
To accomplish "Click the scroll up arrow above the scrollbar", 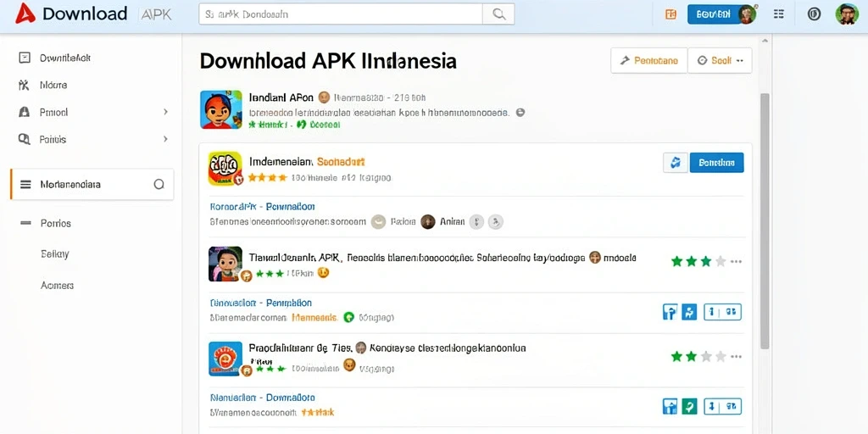I will [765, 41].
